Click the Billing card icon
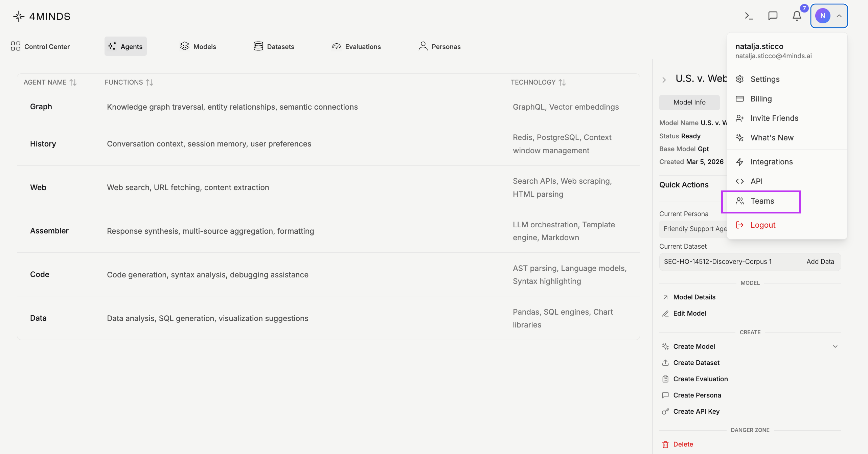Image resolution: width=868 pixels, height=454 pixels. pos(740,99)
